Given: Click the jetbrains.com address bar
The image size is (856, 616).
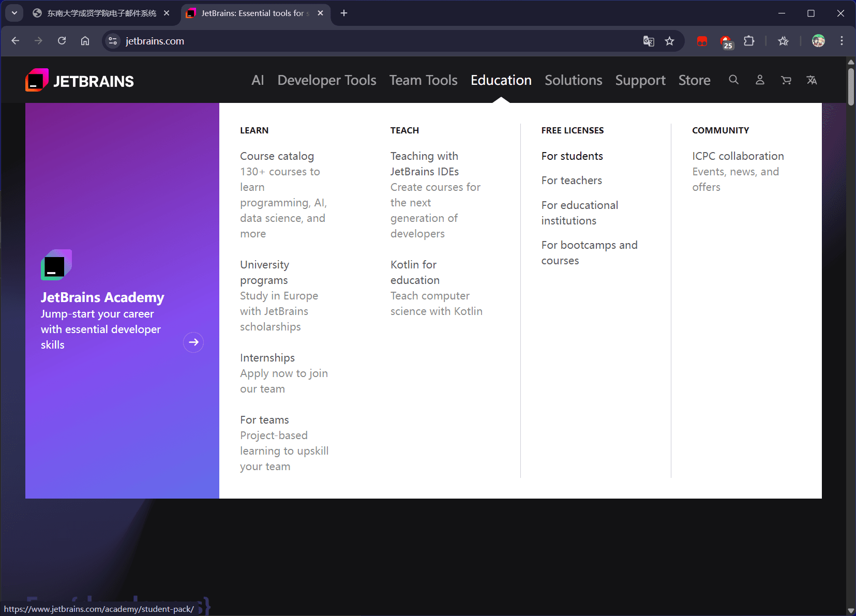Looking at the screenshot, I should 362,41.
